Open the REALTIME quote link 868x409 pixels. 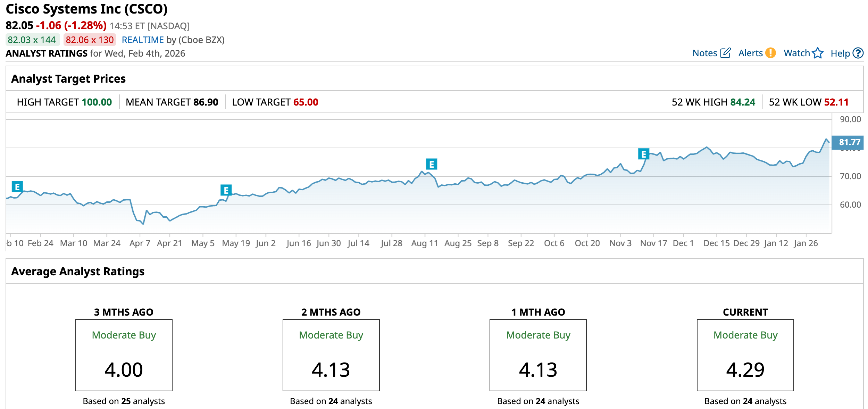coord(142,40)
